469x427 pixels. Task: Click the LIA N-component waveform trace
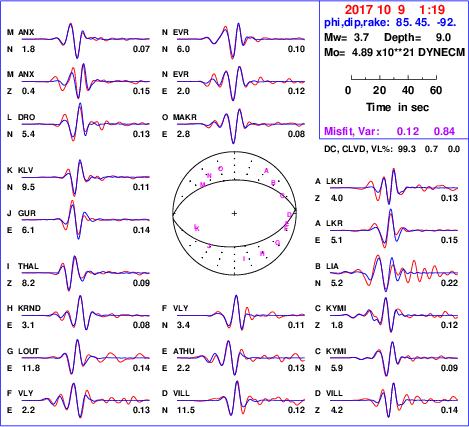tap(394, 273)
